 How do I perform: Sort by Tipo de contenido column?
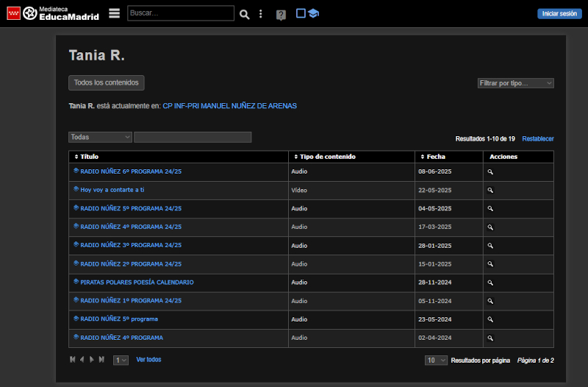click(327, 157)
